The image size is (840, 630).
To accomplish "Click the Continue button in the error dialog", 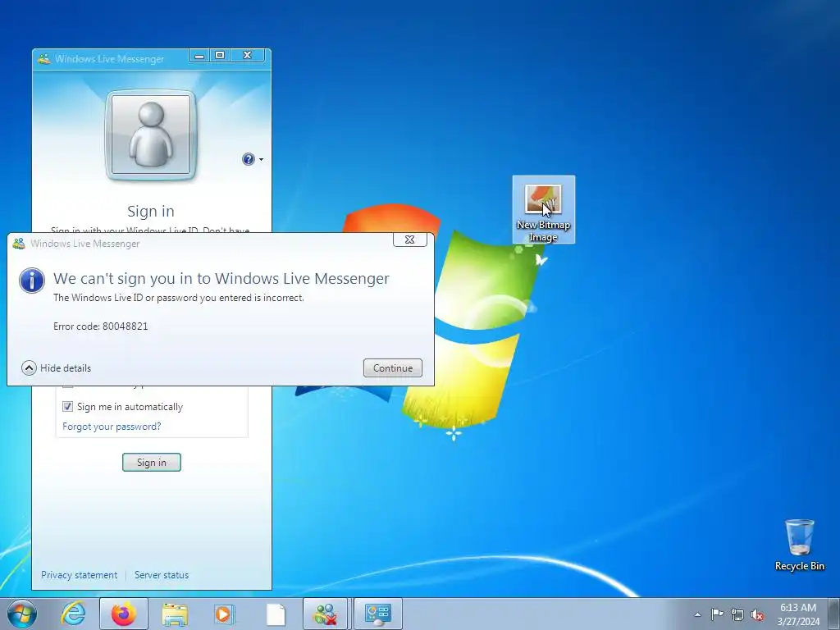I will 393,368.
